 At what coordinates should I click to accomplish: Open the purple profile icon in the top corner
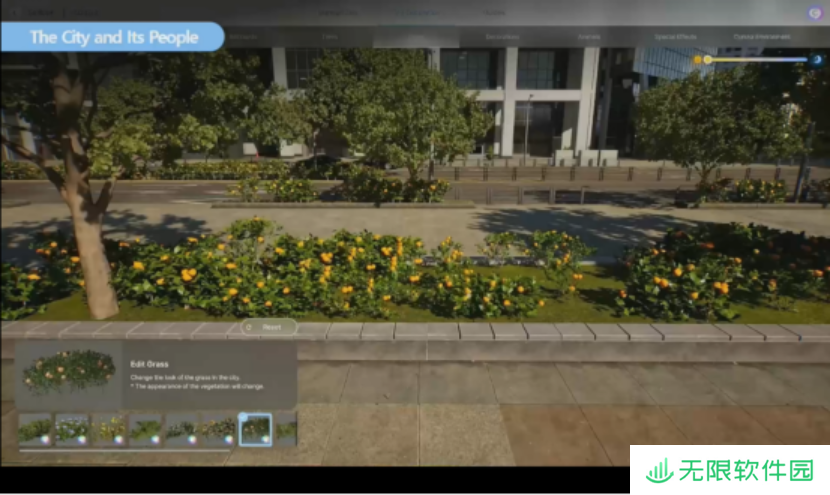815,13
